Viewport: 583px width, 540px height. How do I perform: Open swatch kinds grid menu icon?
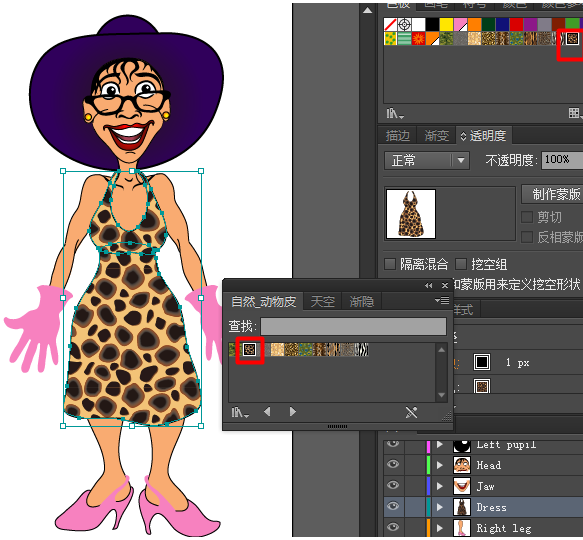tap(575, 113)
